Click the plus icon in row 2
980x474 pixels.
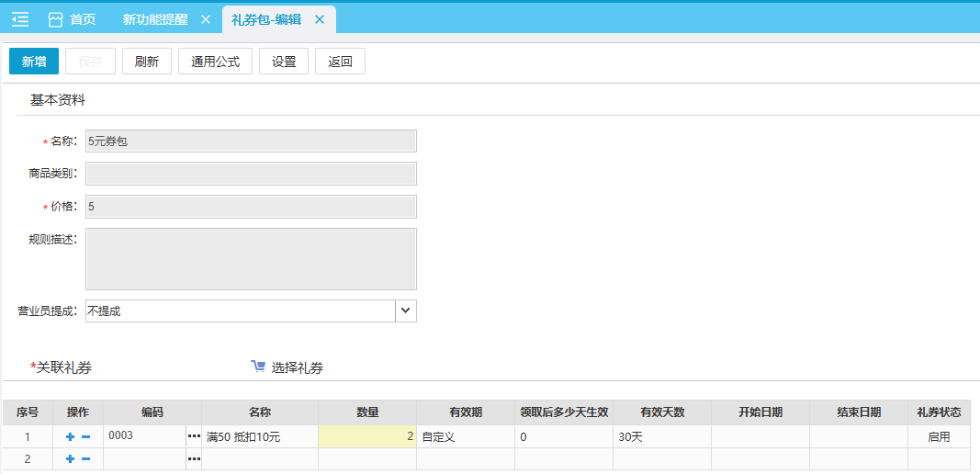[x=70, y=458]
